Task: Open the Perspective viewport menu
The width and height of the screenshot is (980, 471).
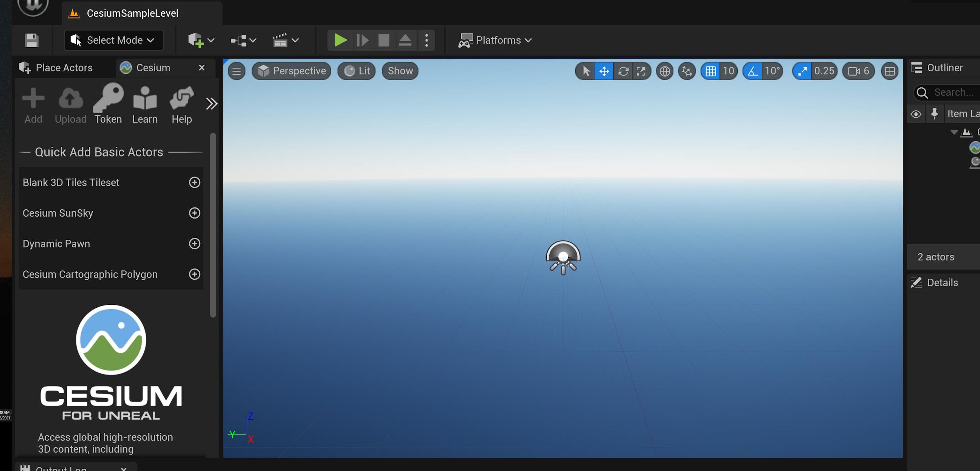Action: tap(292, 71)
